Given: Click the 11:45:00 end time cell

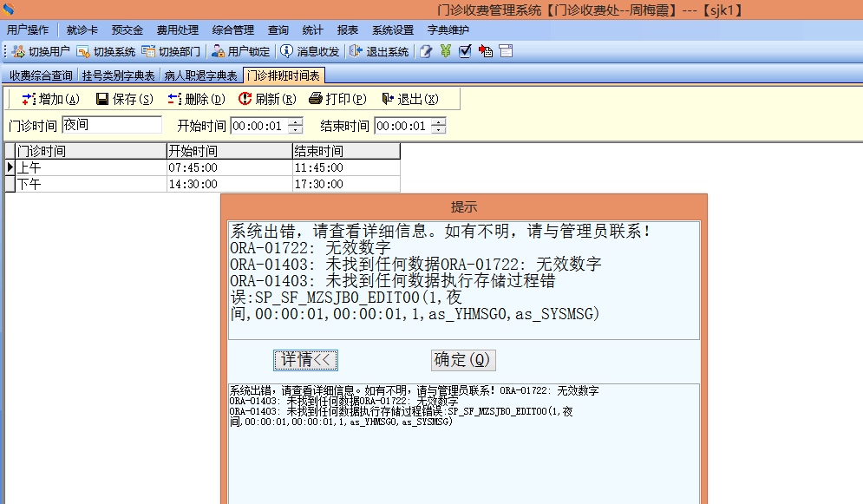Looking at the screenshot, I should click(346, 167).
